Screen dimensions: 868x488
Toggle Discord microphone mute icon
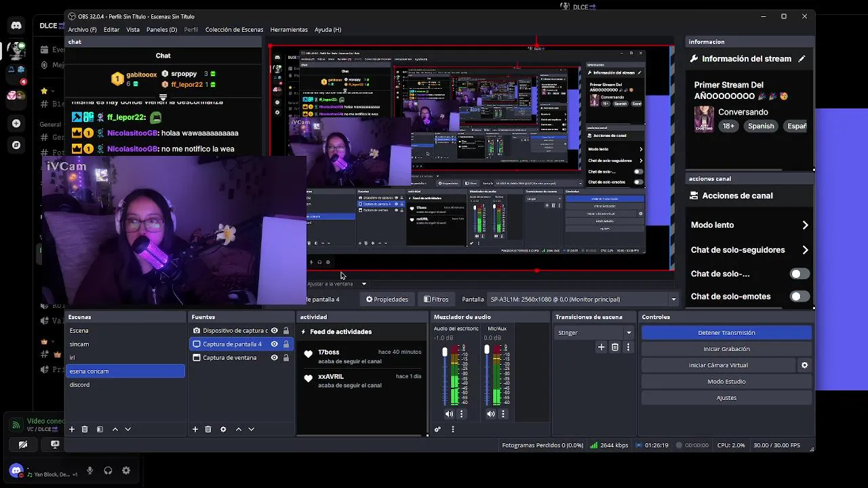[x=90, y=470]
